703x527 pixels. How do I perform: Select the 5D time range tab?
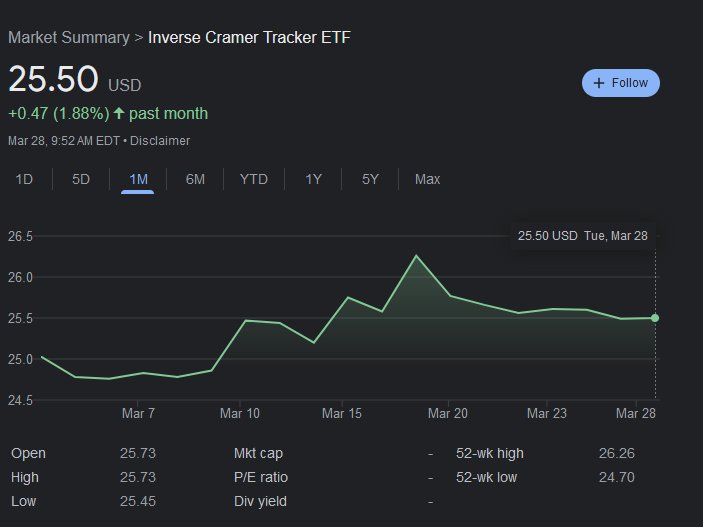click(81, 179)
